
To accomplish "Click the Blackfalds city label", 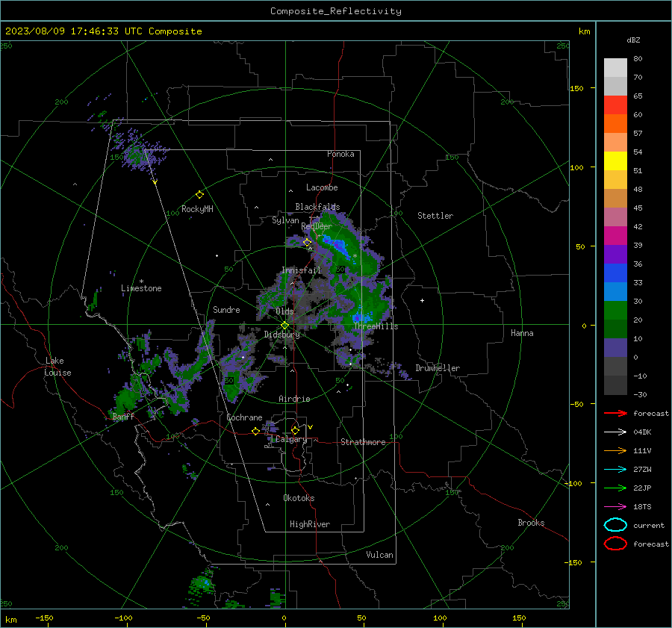I will coord(317,207).
